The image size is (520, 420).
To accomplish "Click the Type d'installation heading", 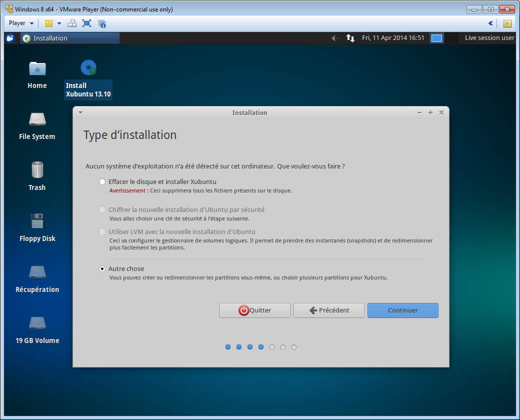I will pyautogui.click(x=130, y=135).
